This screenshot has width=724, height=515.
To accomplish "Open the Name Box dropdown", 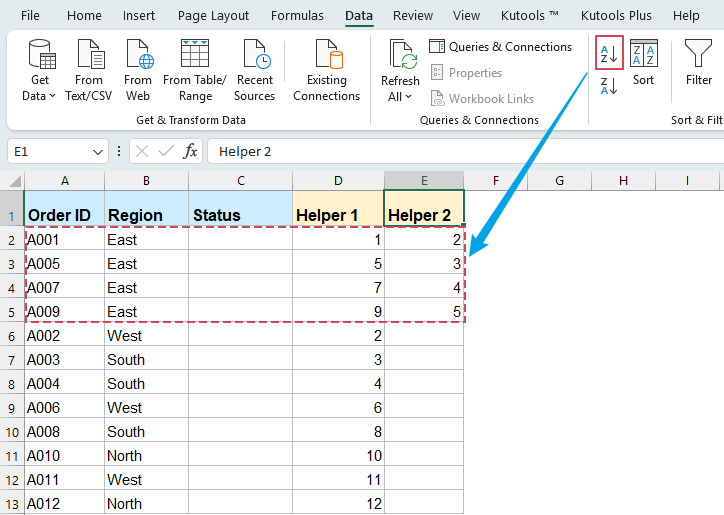I will [x=97, y=152].
